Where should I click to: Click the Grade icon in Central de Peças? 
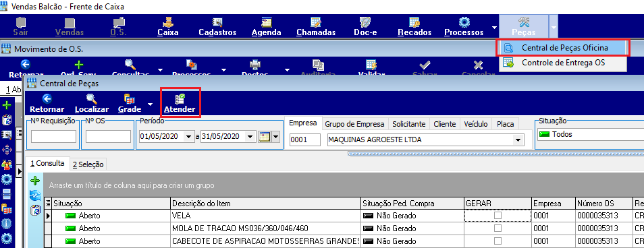click(x=130, y=99)
